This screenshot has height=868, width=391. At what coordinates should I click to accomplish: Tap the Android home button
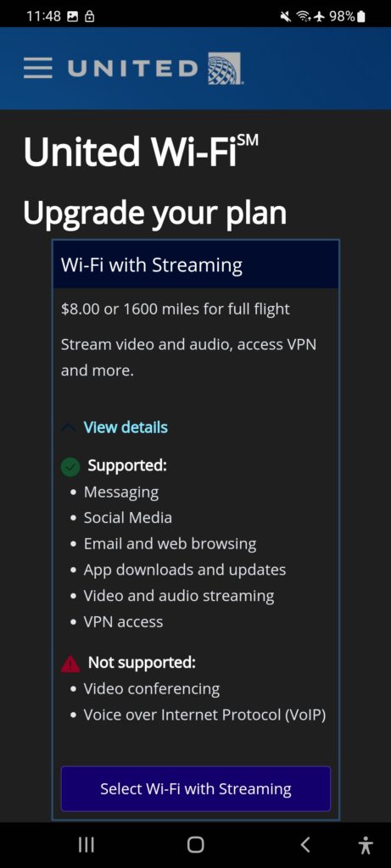click(x=195, y=845)
